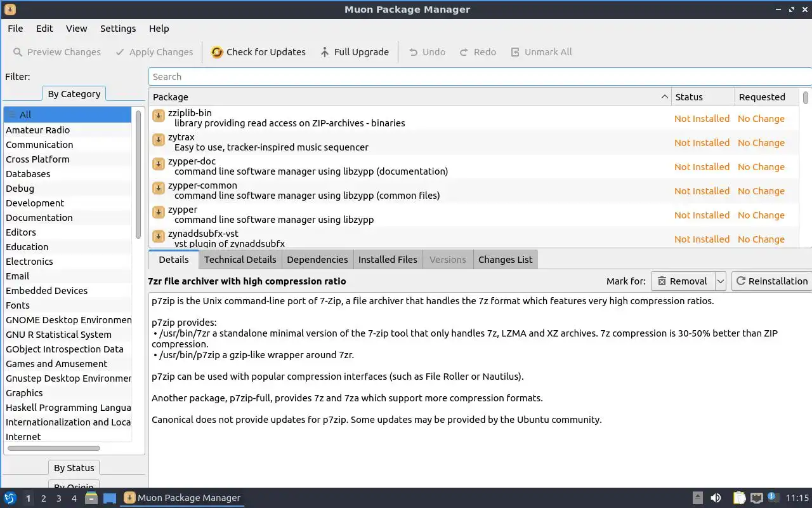This screenshot has height=508, width=812.
Task: Click the network tray icon
Action: click(x=756, y=498)
